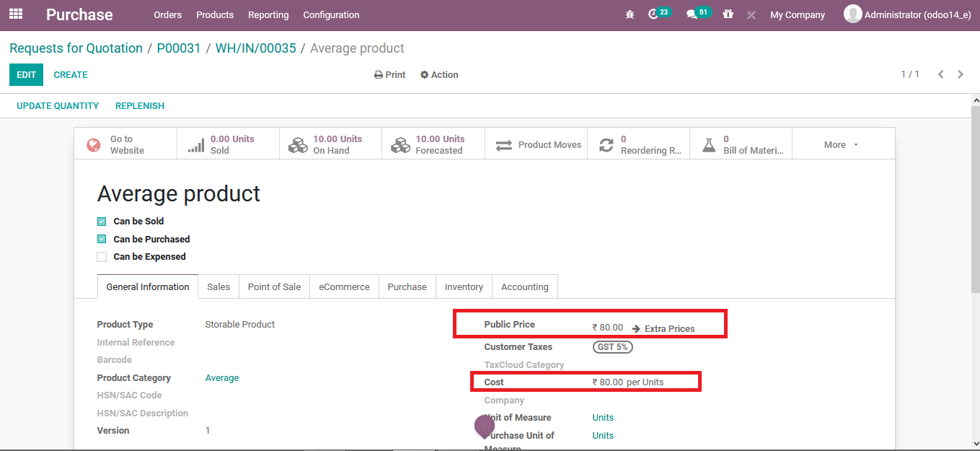The height and width of the screenshot is (451, 980).
Task: Click the Storable Product type value
Action: [x=240, y=325]
